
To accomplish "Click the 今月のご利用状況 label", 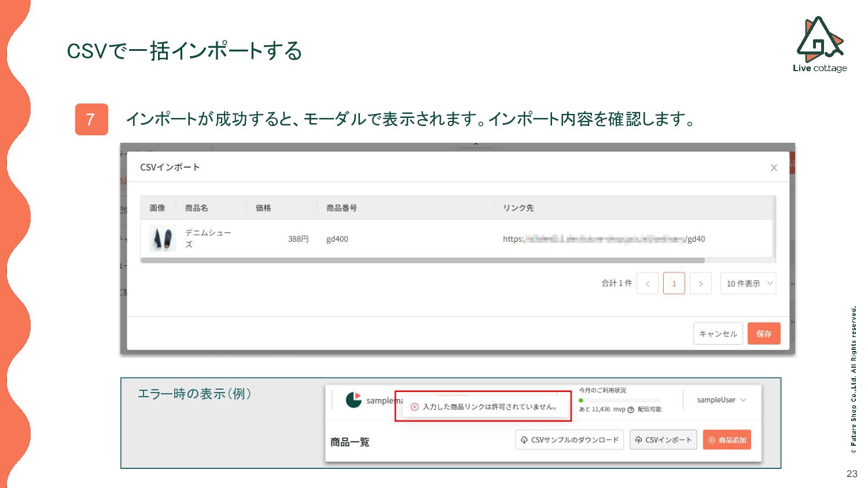I will (x=602, y=390).
